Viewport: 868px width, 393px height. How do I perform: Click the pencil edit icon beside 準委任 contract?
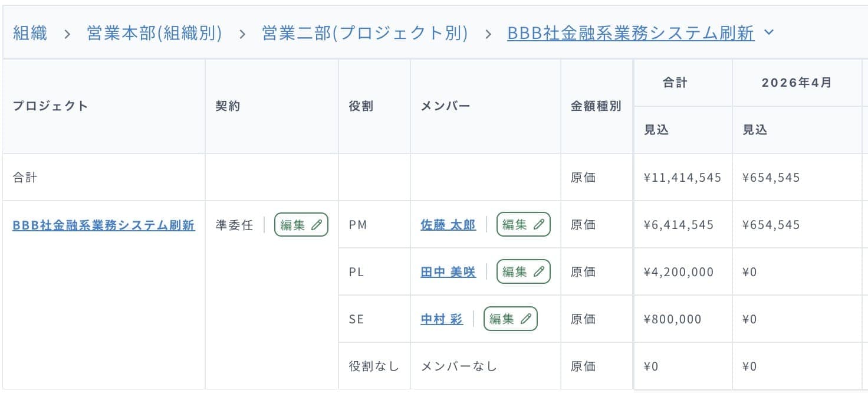(317, 225)
